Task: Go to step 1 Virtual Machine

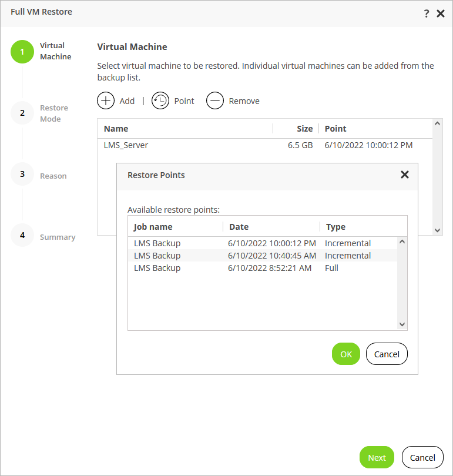Action: (x=22, y=51)
